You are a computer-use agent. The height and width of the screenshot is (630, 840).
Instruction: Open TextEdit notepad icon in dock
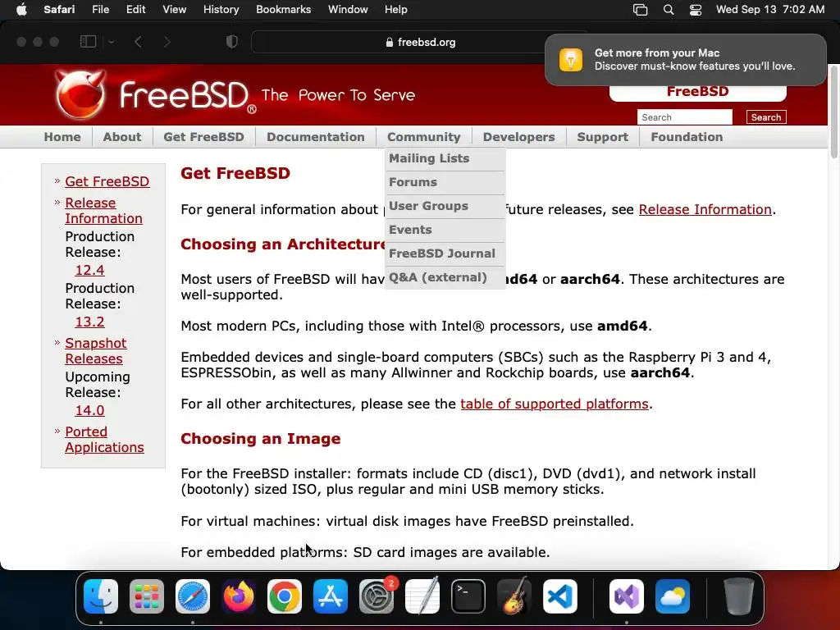tap(422, 596)
